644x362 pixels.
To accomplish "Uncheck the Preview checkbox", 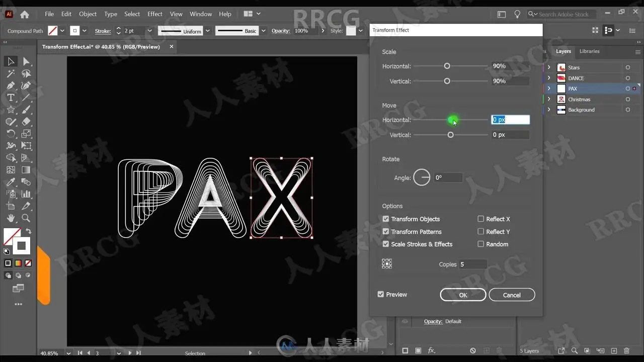I will [x=380, y=294].
